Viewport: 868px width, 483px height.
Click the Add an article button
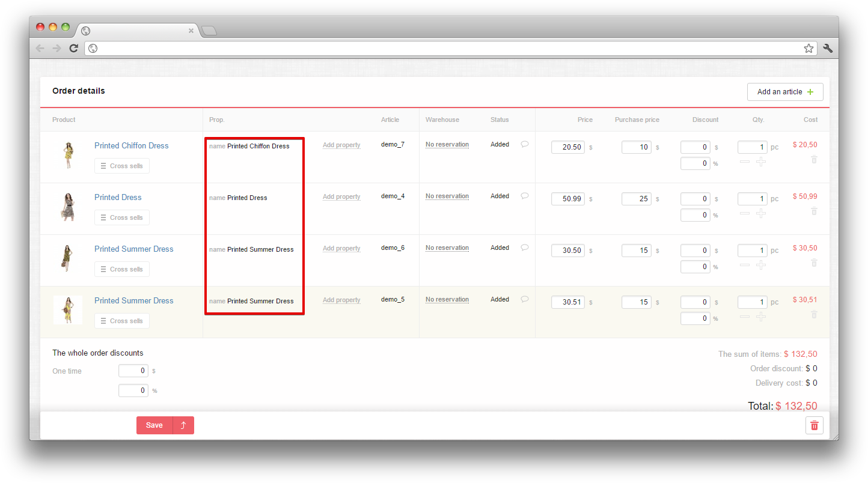[x=785, y=92]
